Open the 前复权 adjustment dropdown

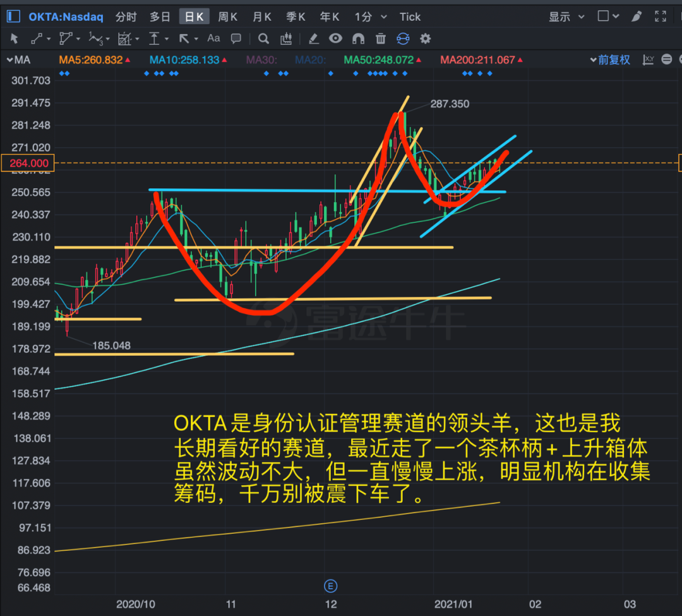(x=610, y=59)
